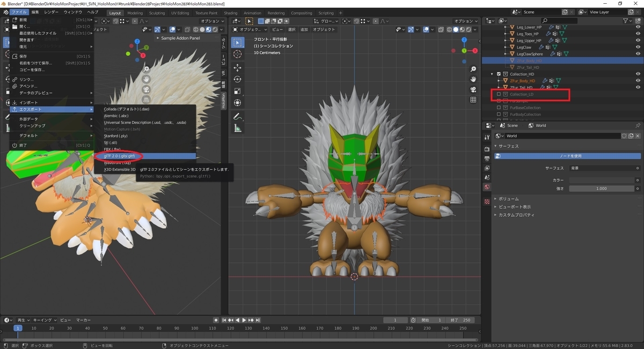The image size is (644, 349).
Task: Enable the FurBaseCollection checkbox
Action: pyautogui.click(x=499, y=108)
